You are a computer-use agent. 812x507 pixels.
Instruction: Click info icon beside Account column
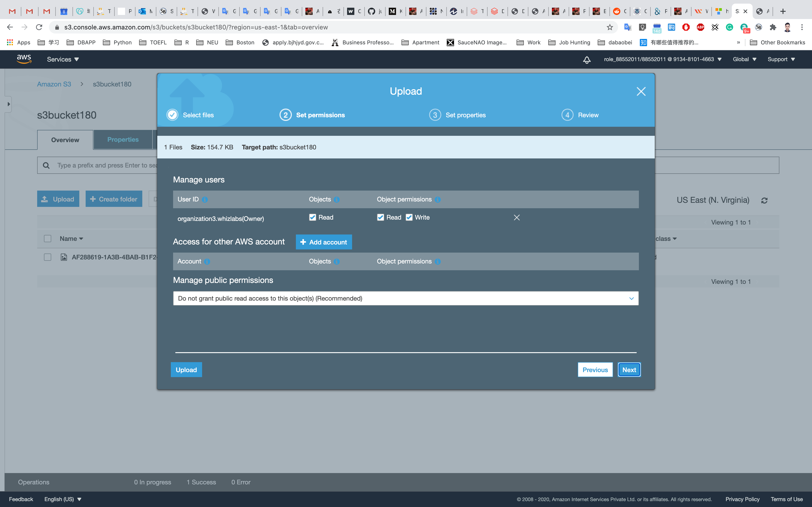[207, 262]
